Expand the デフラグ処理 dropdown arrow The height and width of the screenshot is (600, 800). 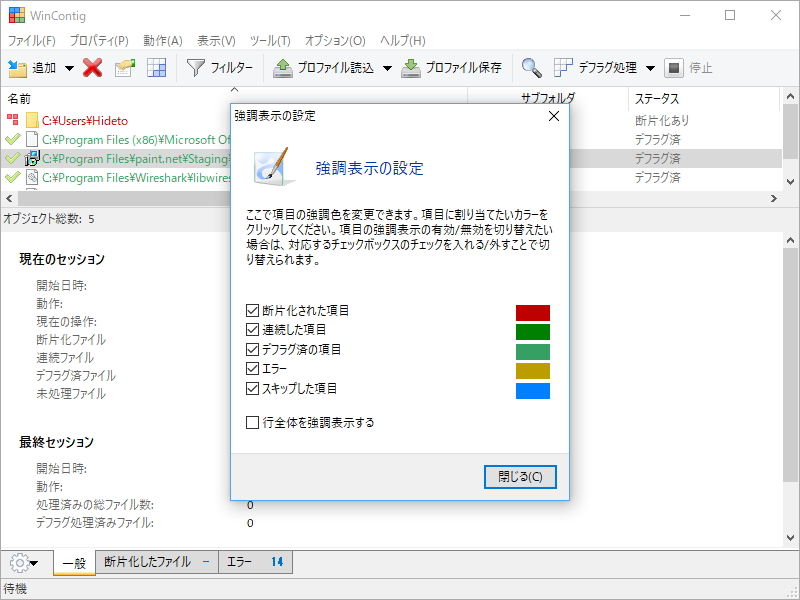651,68
